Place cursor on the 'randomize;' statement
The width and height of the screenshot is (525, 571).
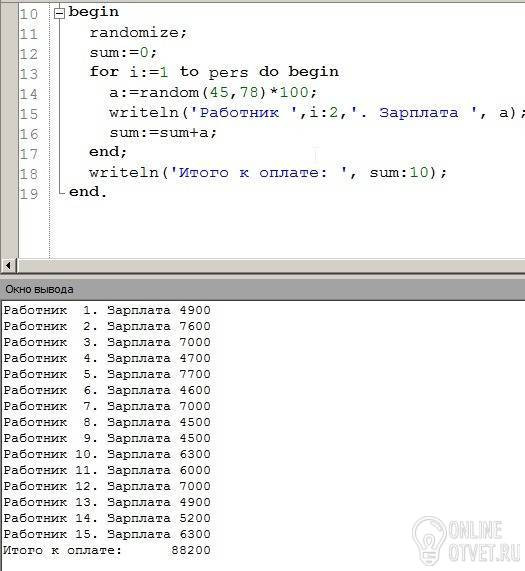point(138,33)
